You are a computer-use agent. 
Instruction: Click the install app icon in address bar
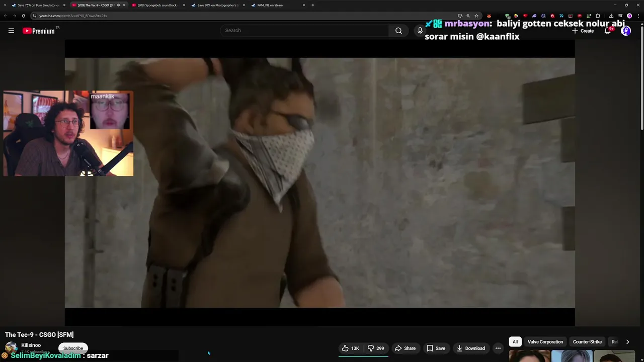460,16
